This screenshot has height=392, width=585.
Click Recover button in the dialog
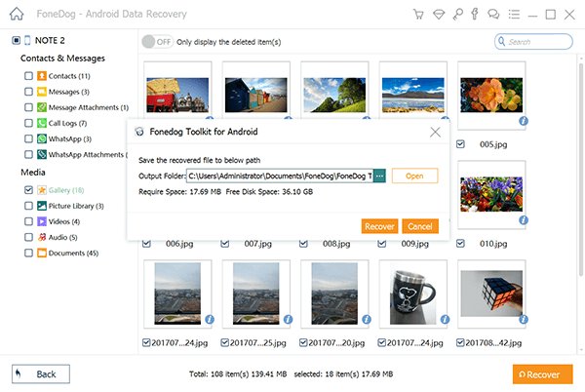tap(379, 226)
